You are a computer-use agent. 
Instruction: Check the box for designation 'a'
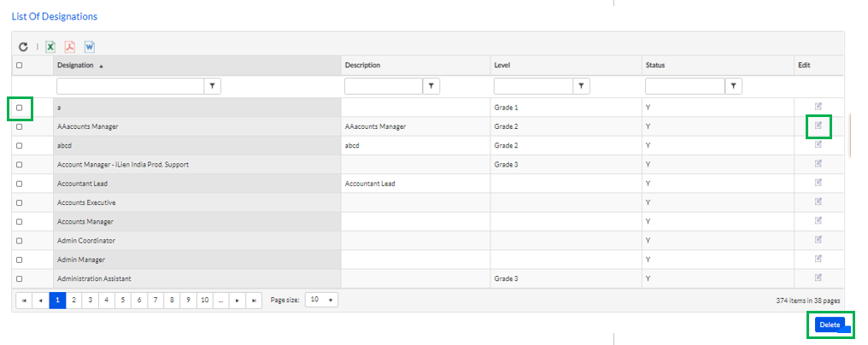(x=20, y=108)
